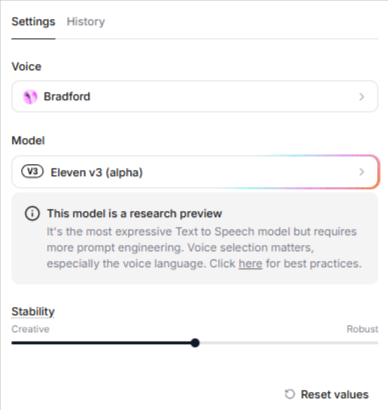Expand model list via Eleven v3 chevron
The width and height of the screenshot is (388, 410).
point(362,172)
